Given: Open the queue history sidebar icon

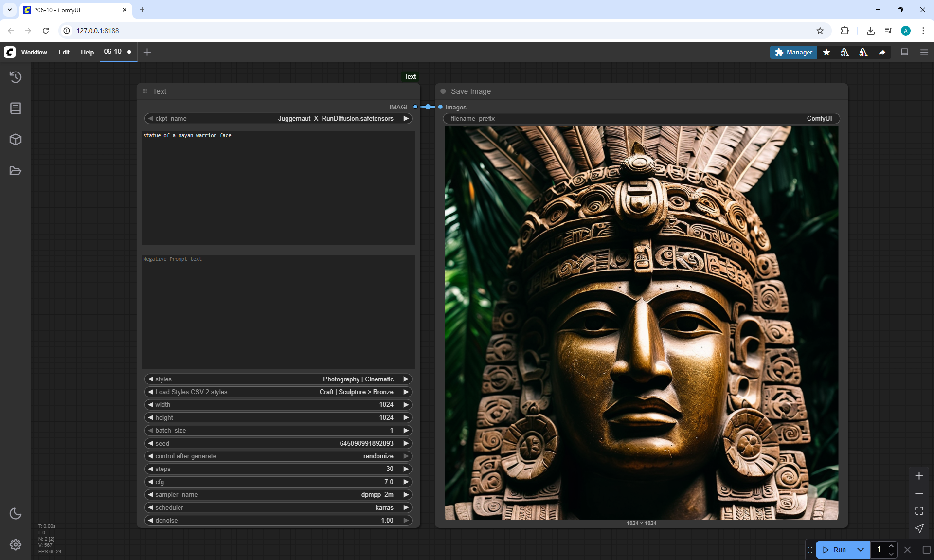Looking at the screenshot, I should pos(16,77).
